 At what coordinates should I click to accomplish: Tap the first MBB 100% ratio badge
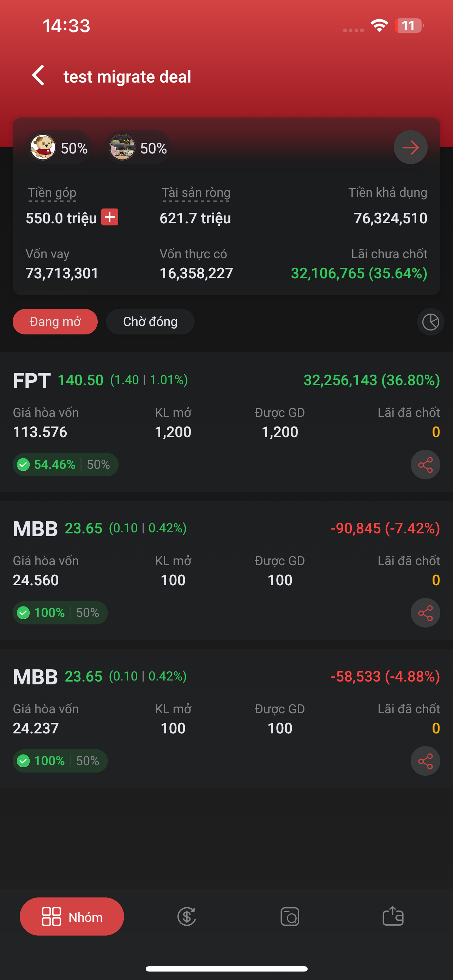pos(60,612)
